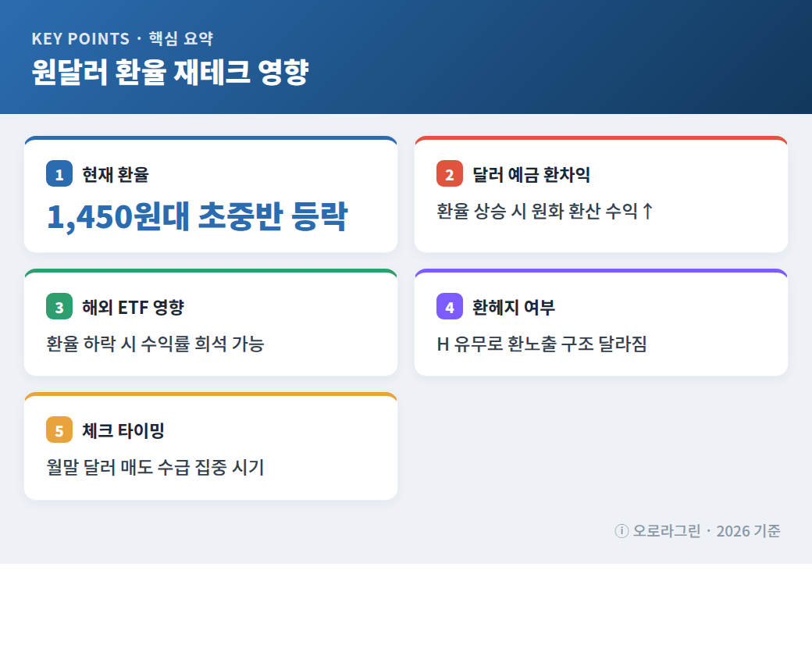Viewport: 812px width, 656px height.
Task: Select the '해외 ETF 영향' card title
Action: tap(133, 307)
